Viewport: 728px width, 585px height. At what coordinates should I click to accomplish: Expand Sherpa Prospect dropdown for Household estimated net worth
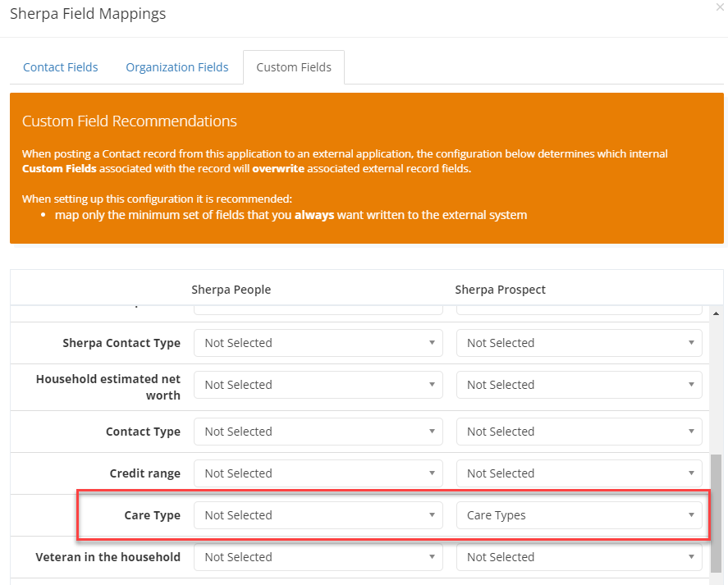click(579, 385)
